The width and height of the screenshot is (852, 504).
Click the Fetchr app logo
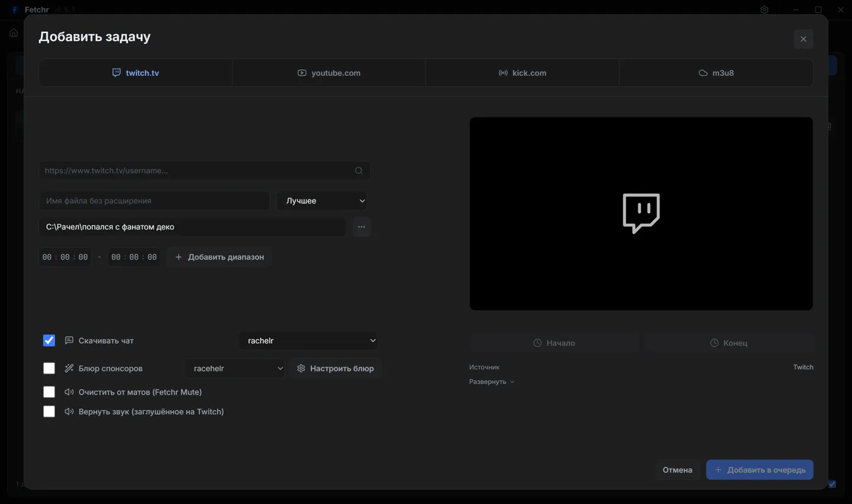(15, 10)
